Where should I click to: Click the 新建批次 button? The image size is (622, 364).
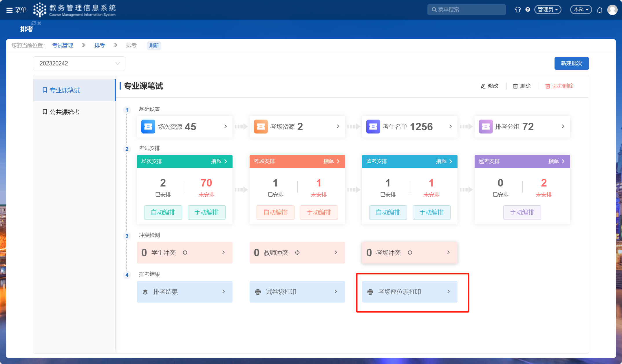click(x=571, y=63)
